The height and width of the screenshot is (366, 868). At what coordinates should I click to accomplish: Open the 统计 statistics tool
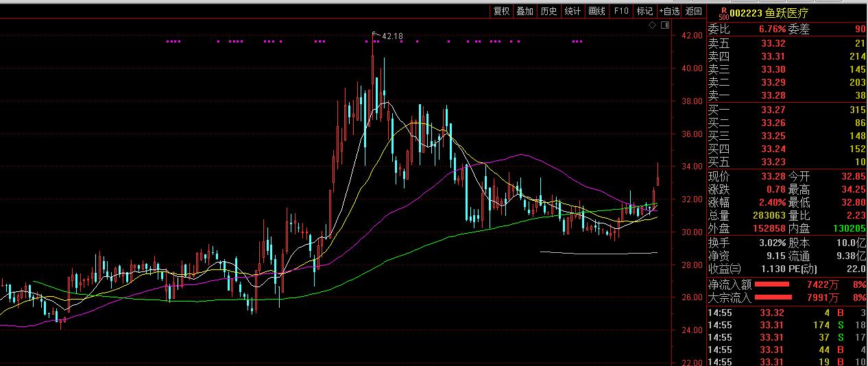572,11
